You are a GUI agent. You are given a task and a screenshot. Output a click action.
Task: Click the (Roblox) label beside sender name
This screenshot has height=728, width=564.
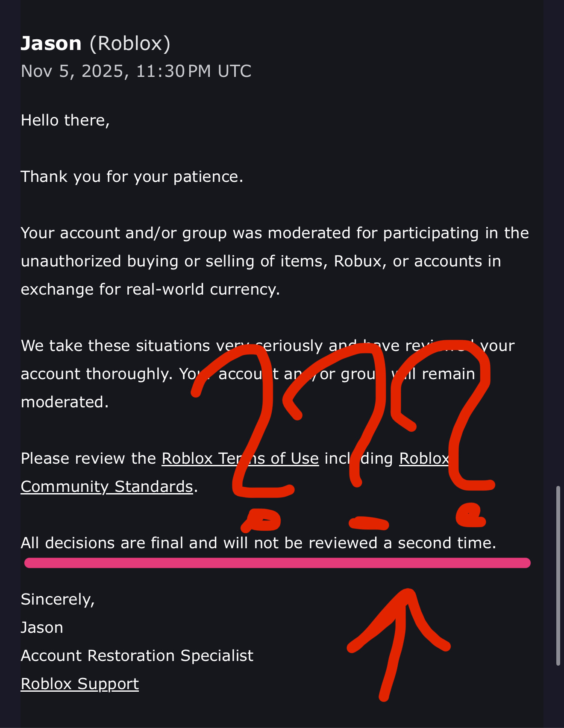click(130, 44)
